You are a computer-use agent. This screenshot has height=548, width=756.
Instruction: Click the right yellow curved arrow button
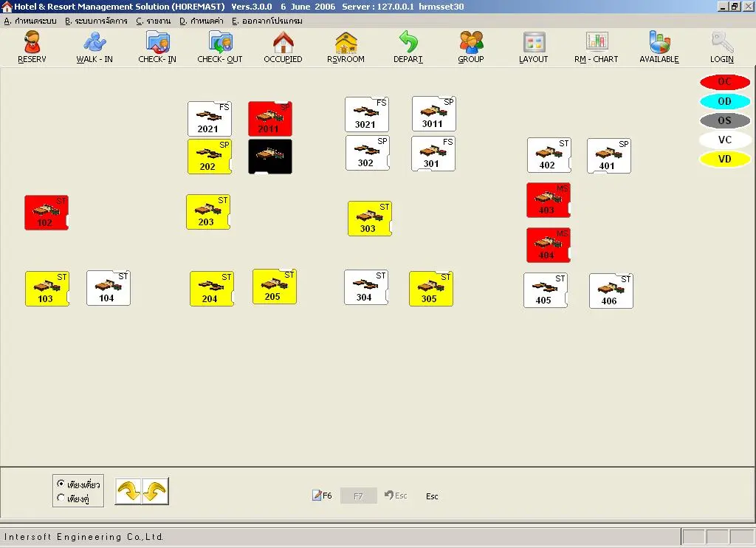pos(155,491)
